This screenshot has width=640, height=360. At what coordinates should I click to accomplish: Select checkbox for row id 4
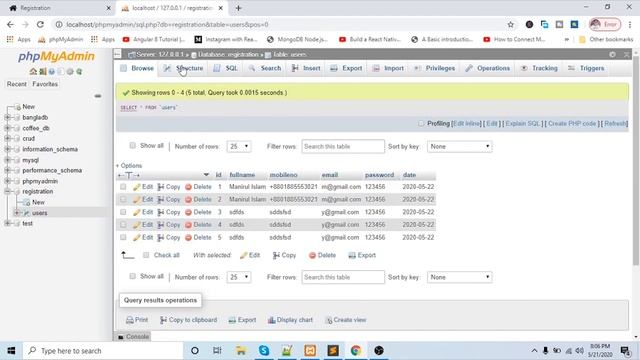coord(123,224)
